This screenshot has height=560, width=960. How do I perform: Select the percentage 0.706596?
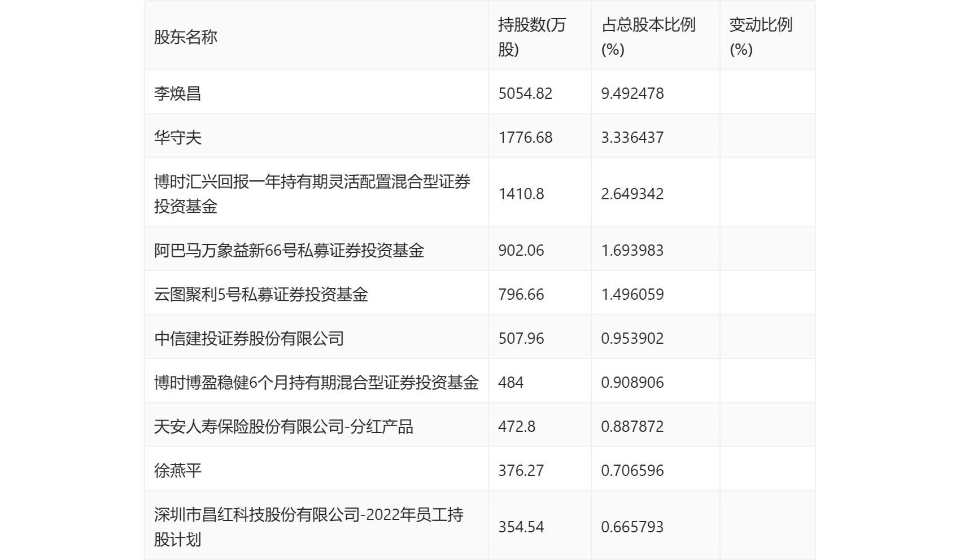632,470
